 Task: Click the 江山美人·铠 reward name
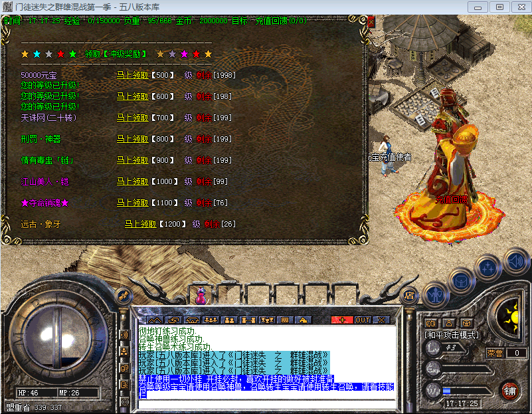click(44, 181)
